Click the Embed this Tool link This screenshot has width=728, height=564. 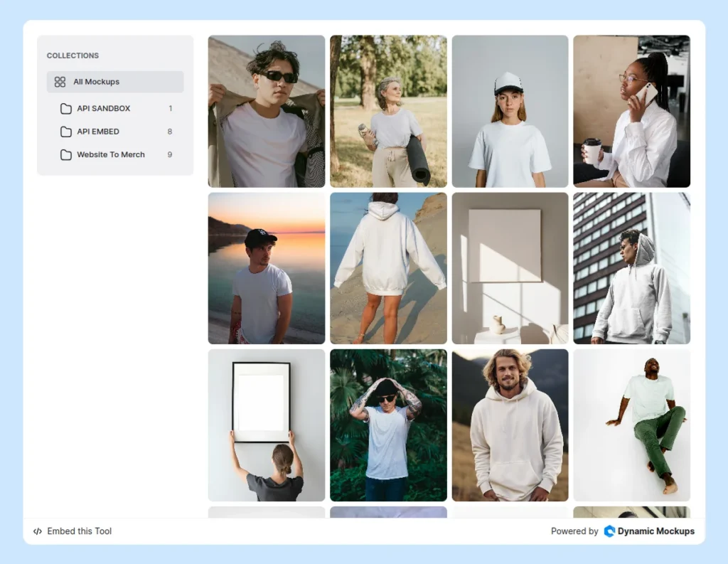73,531
